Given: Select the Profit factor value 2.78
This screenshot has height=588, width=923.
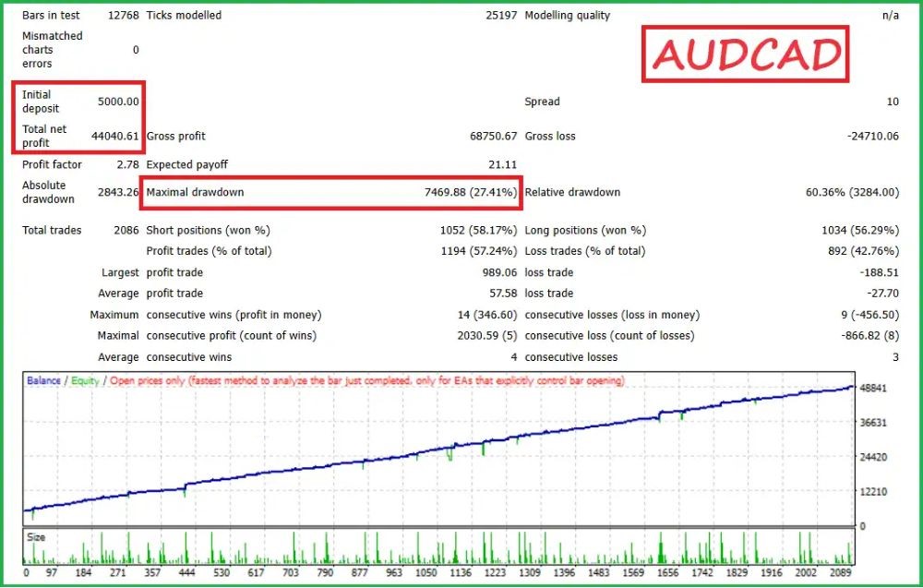Looking at the screenshot, I should tap(125, 165).
